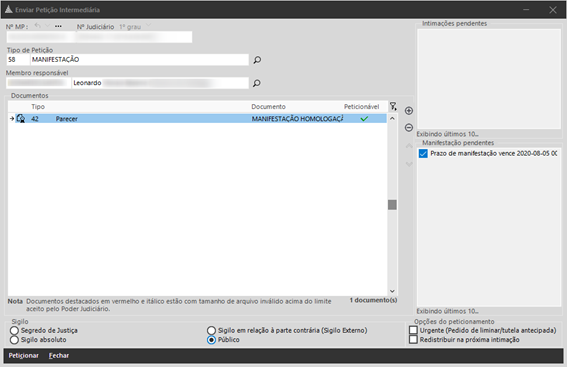This screenshot has height=367, width=567.
Task: Expand the small dropdown arrow after Nº MP
Action: (x=47, y=26)
